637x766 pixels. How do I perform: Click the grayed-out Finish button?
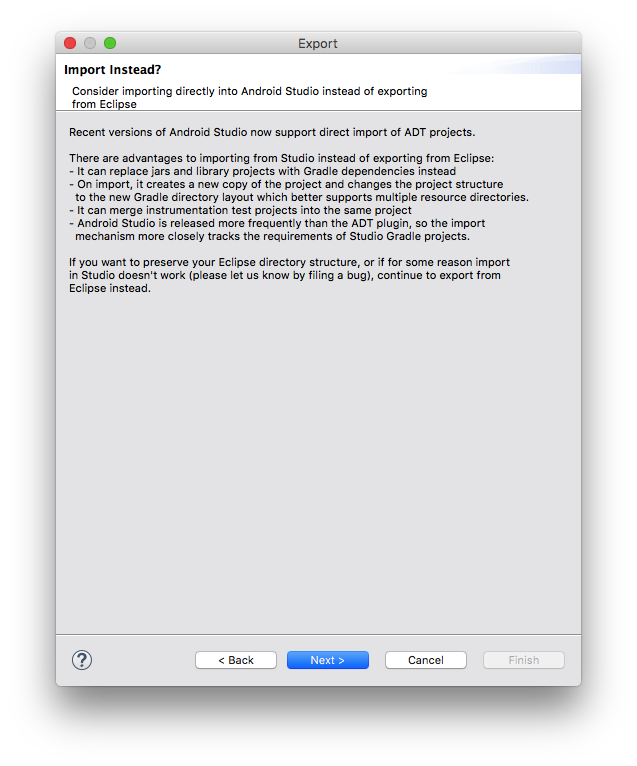click(x=524, y=660)
